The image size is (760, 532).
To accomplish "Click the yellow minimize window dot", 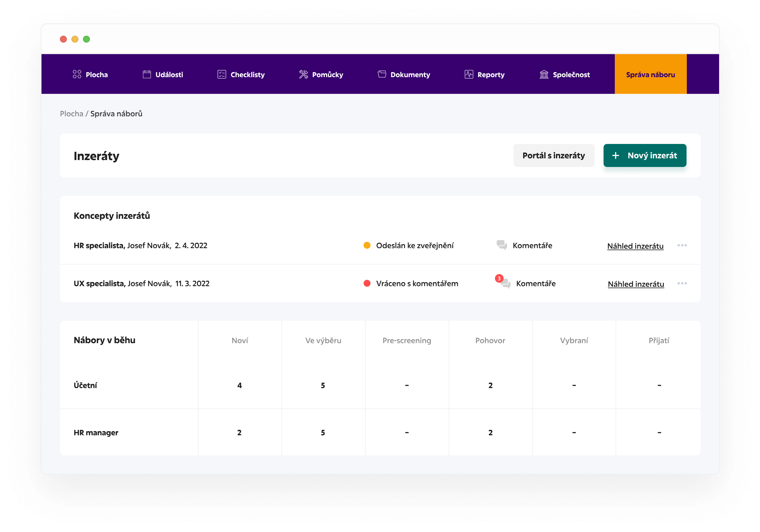I will pyautogui.click(x=75, y=39).
